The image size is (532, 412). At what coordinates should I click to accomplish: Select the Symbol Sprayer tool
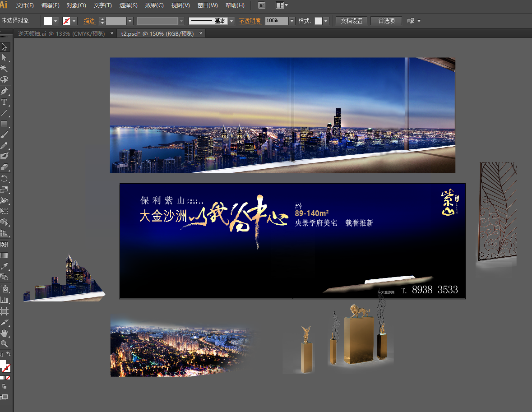5,289
